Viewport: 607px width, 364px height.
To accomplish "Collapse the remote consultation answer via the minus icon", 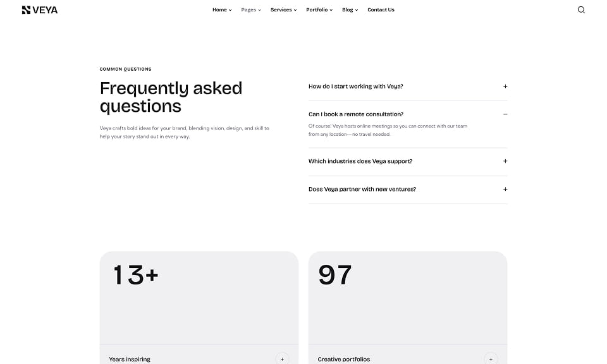I will tap(505, 114).
